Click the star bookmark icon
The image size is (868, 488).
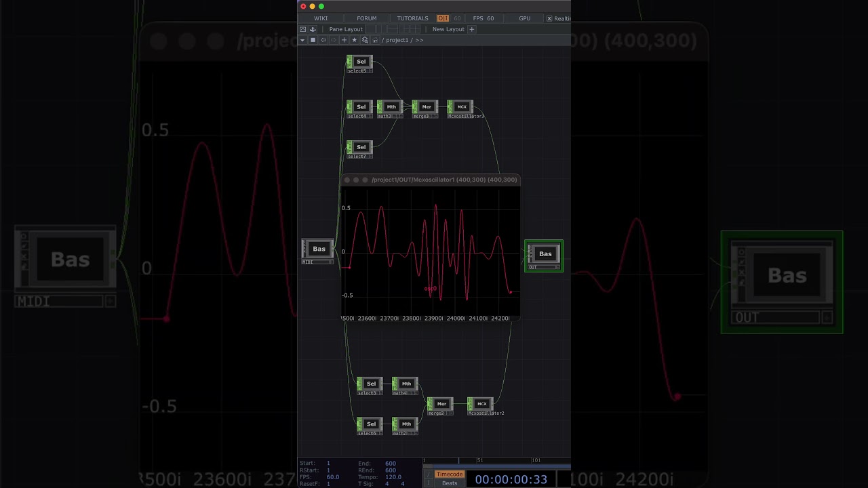(x=354, y=40)
